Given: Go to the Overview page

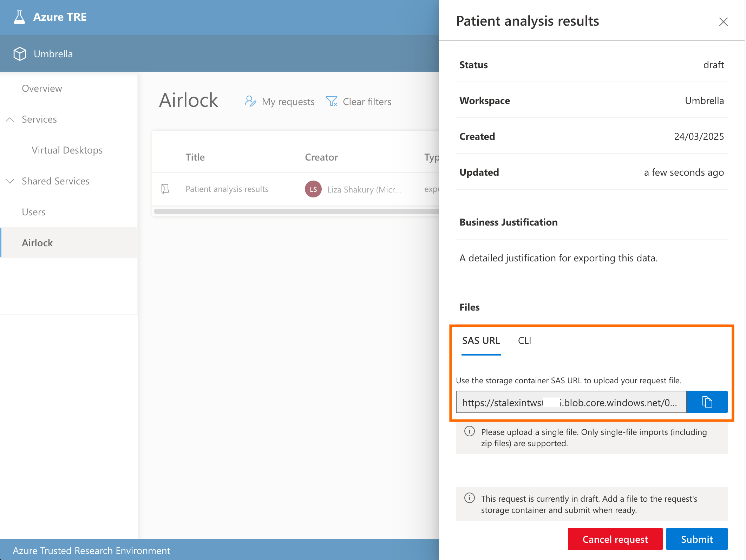Looking at the screenshot, I should pos(42,89).
